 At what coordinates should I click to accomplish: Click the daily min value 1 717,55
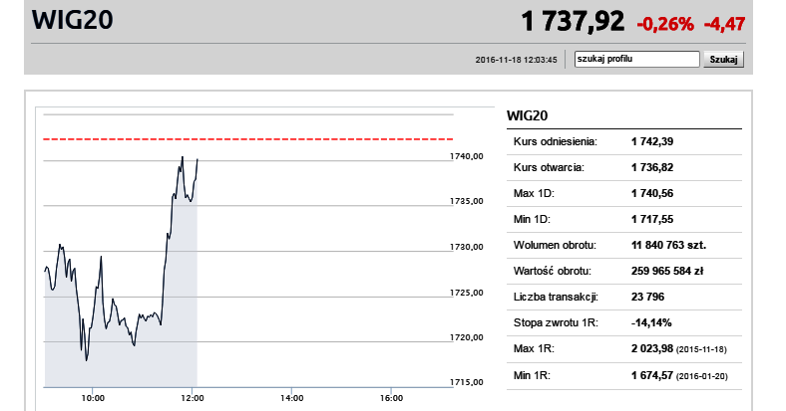pos(652,220)
